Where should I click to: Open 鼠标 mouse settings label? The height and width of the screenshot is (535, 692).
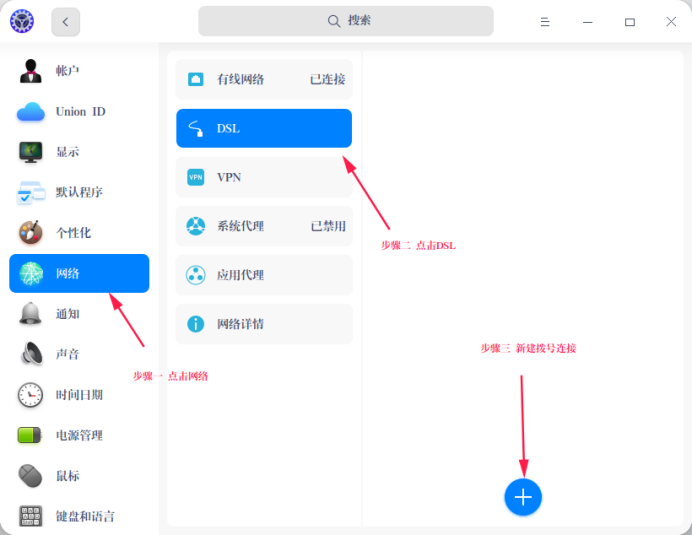[x=68, y=476]
